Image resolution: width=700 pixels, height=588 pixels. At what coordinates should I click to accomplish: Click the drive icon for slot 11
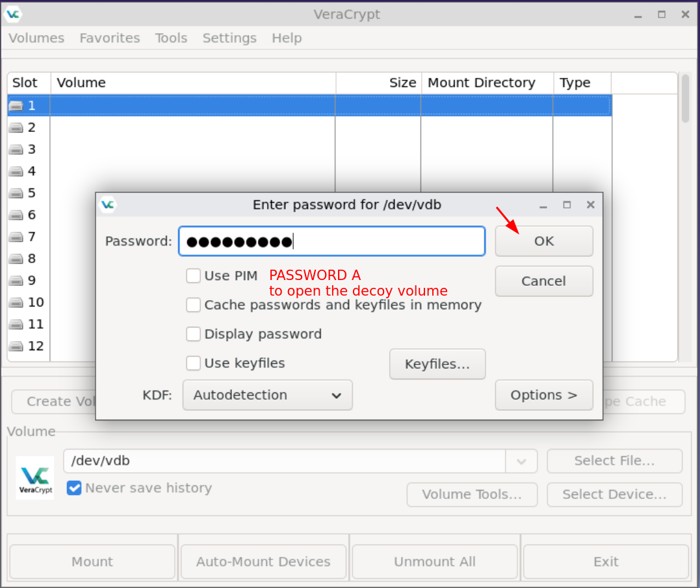16,324
